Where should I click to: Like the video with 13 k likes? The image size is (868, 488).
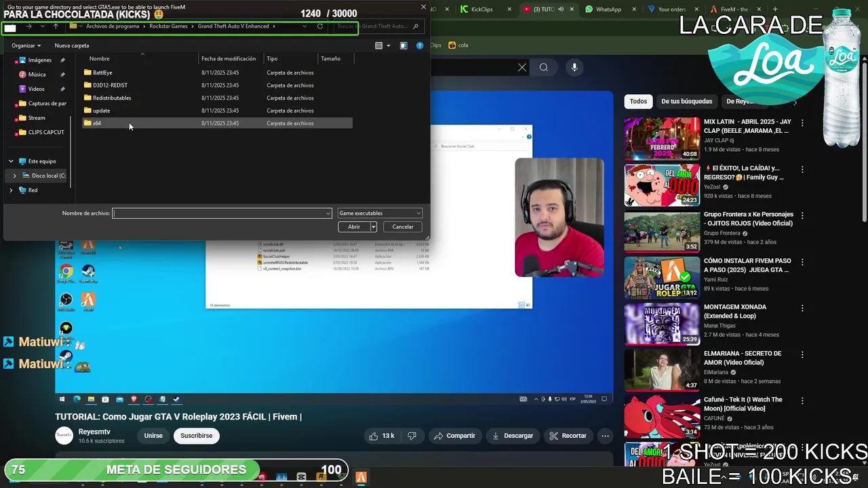coord(382,436)
